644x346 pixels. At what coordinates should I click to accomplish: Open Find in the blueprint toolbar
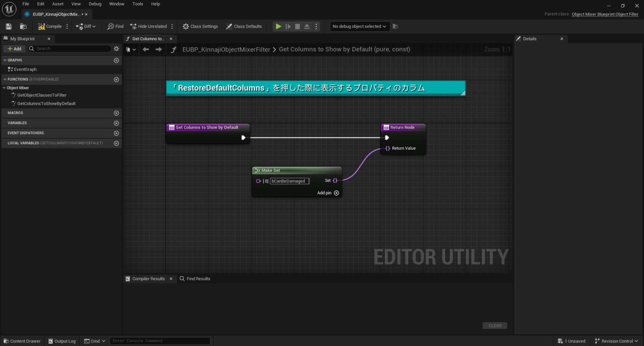114,26
